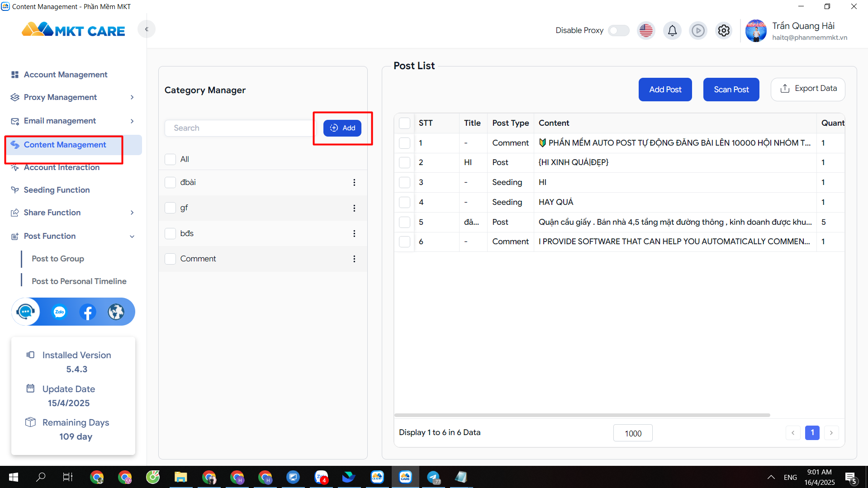Open the language flag selector
The image size is (868, 488).
(646, 31)
